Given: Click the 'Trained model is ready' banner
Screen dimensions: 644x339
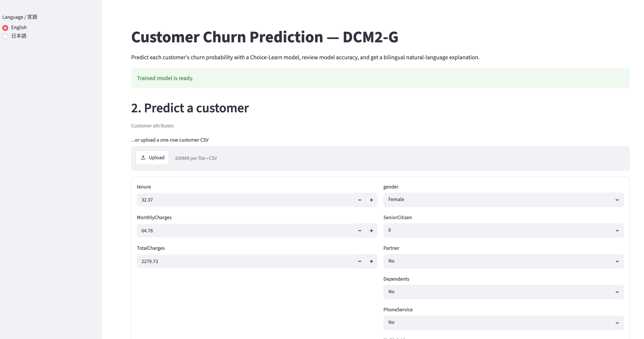Looking at the screenshot, I should coord(380,78).
